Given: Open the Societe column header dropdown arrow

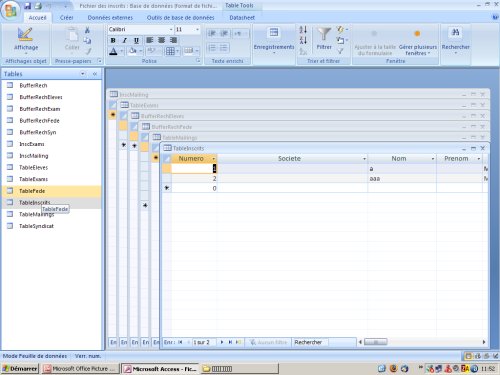Looking at the screenshot, I should [364, 159].
